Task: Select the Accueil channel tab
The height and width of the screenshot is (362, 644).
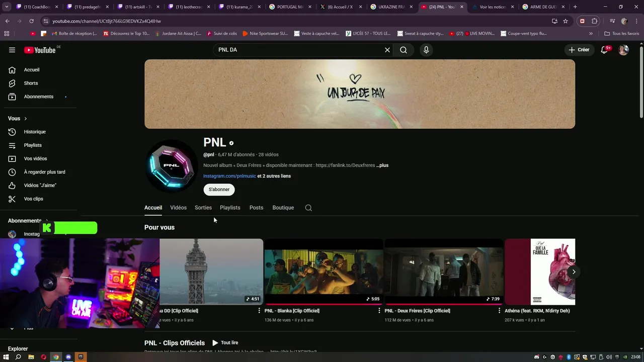Action: coord(153,208)
